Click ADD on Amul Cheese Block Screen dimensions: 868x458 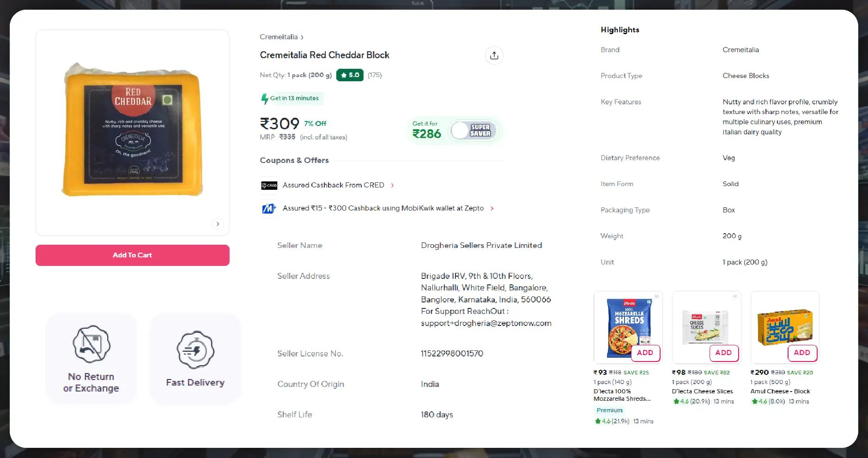point(802,353)
